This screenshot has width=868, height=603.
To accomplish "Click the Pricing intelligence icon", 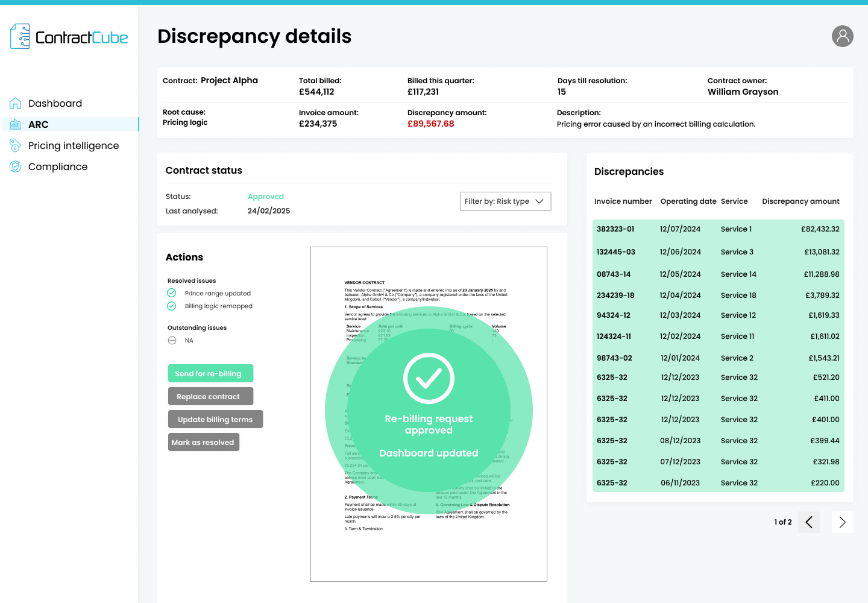I will (x=16, y=145).
